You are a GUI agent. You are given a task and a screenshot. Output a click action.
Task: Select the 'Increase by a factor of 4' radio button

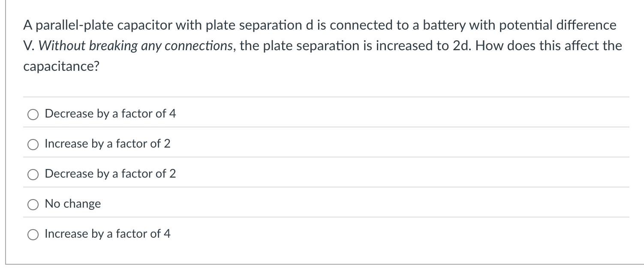click(33, 234)
